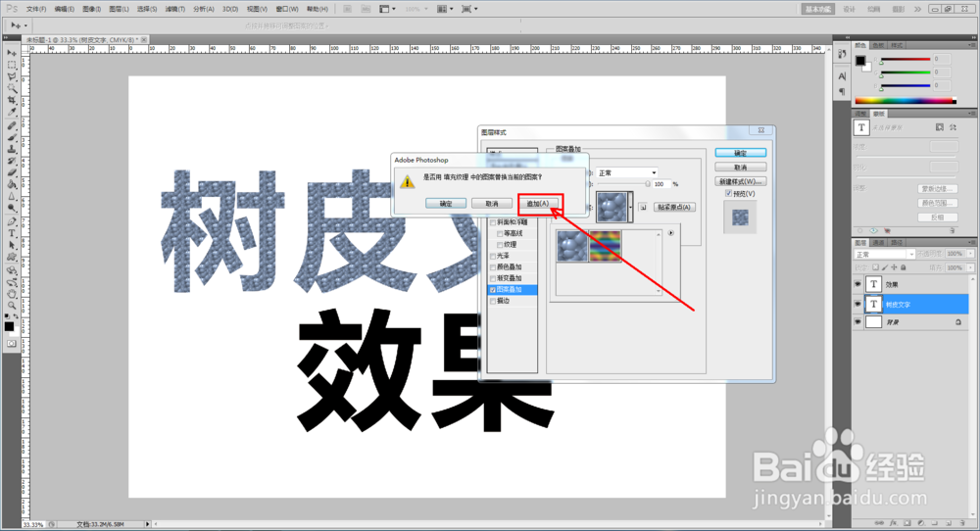Screen dimensions: 980x531
Task: Enable the 斜面和浮雕 checkbox
Action: (x=493, y=222)
